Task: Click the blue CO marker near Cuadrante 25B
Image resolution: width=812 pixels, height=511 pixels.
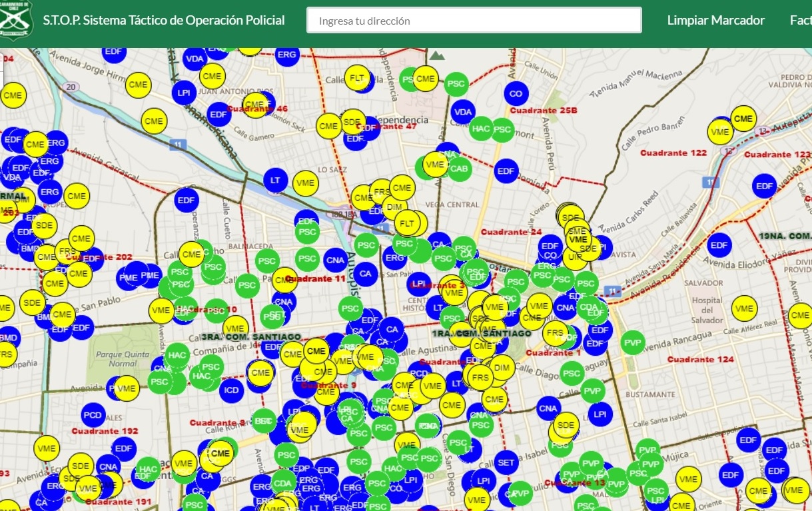Action: click(x=516, y=94)
